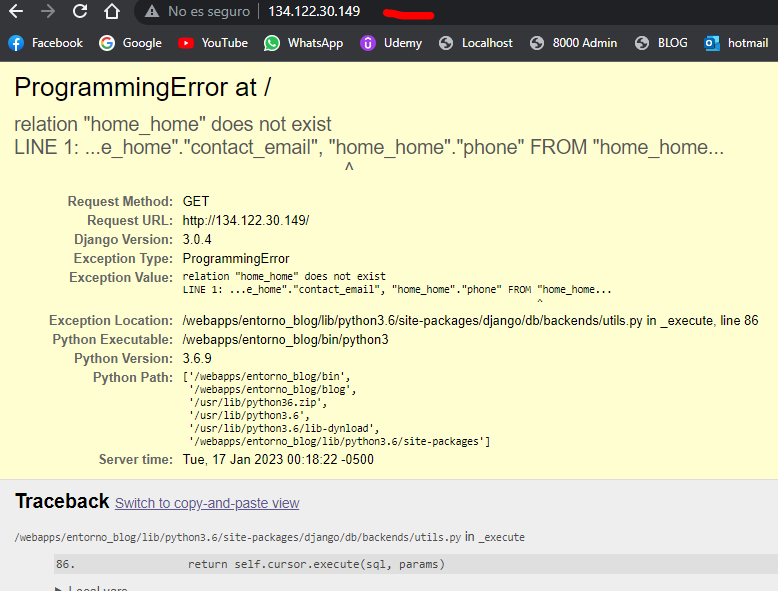Click the utils.py traceback file path
778x591 pixels.
[238, 537]
